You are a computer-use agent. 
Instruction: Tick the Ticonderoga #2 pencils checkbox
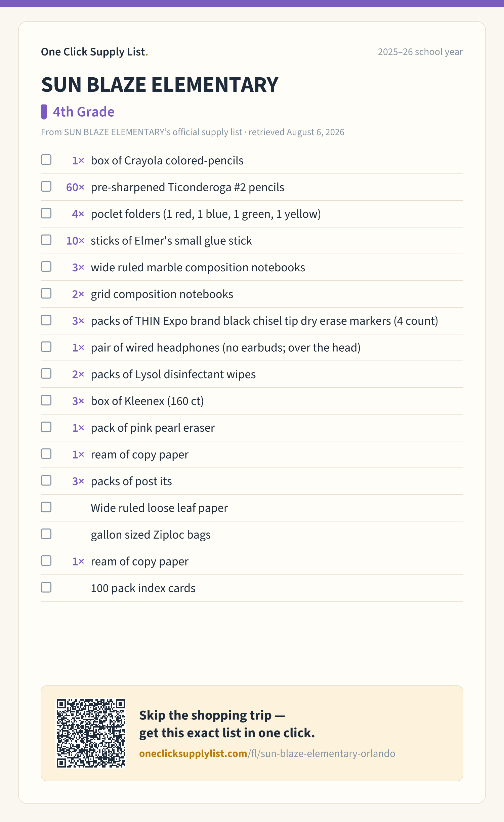(46, 186)
